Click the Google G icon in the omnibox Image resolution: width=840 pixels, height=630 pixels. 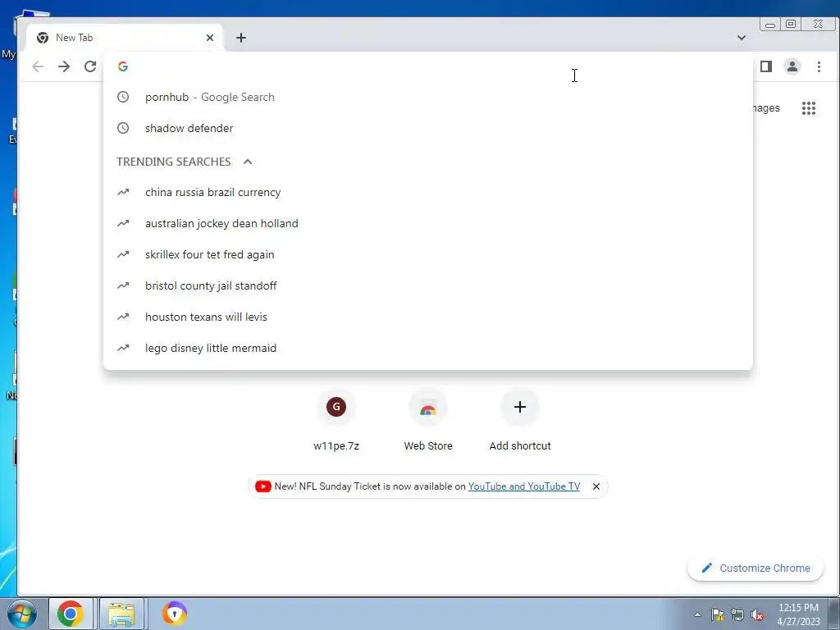click(x=123, y=66)
